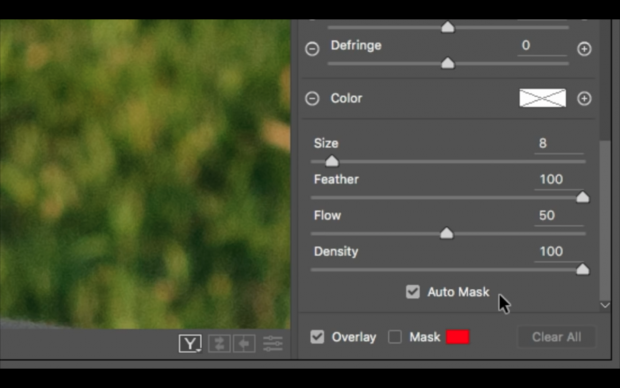
Task: Disable the Overlay checkbox
Action: [x=317, y=337]
